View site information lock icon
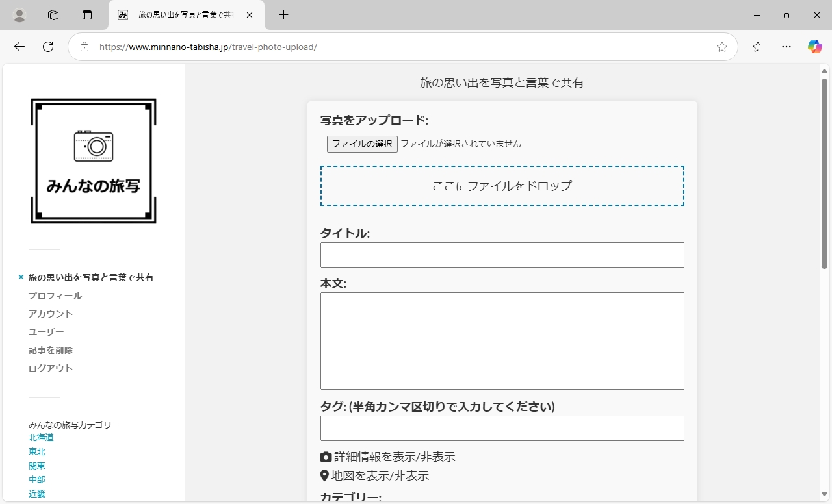This screenshot has height=504, width=832. click(84, 47)
